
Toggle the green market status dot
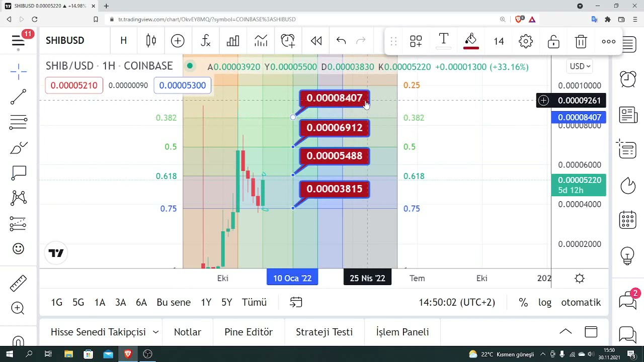click(x=190, y=66)
